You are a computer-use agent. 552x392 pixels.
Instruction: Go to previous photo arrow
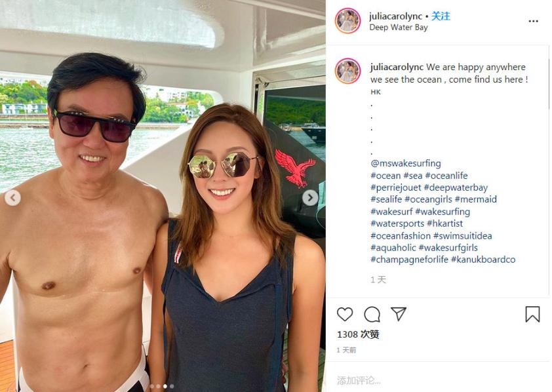pos(12,198)
